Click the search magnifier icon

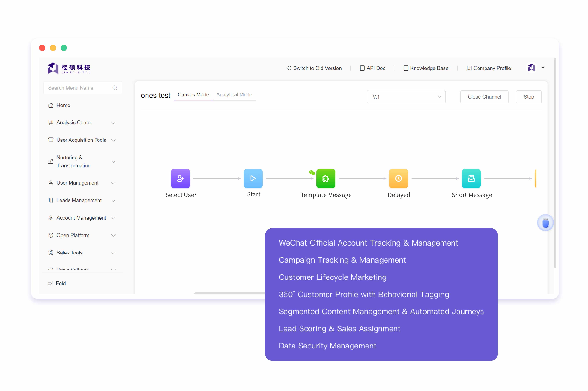(x=115, y=88)
